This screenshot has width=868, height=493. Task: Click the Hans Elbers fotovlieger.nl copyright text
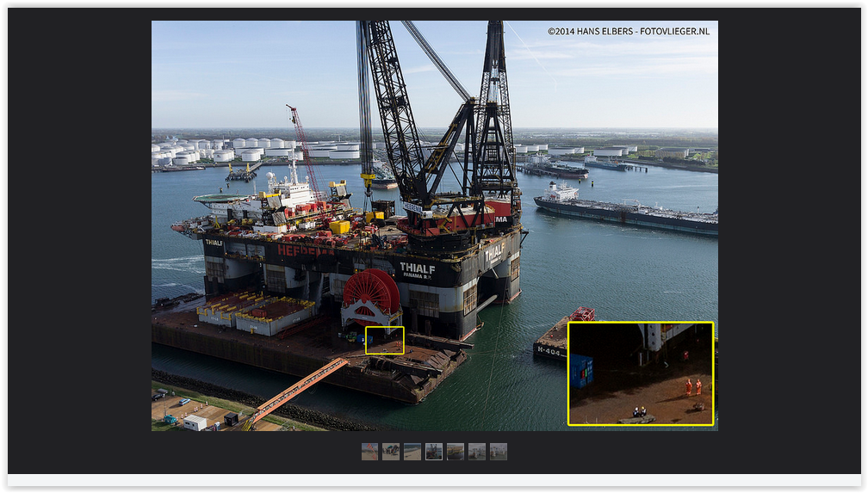(x=629, y=31)
